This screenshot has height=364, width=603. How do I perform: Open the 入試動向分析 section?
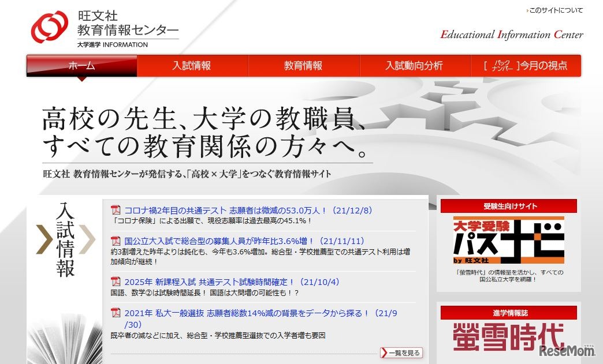pos(414,66)
